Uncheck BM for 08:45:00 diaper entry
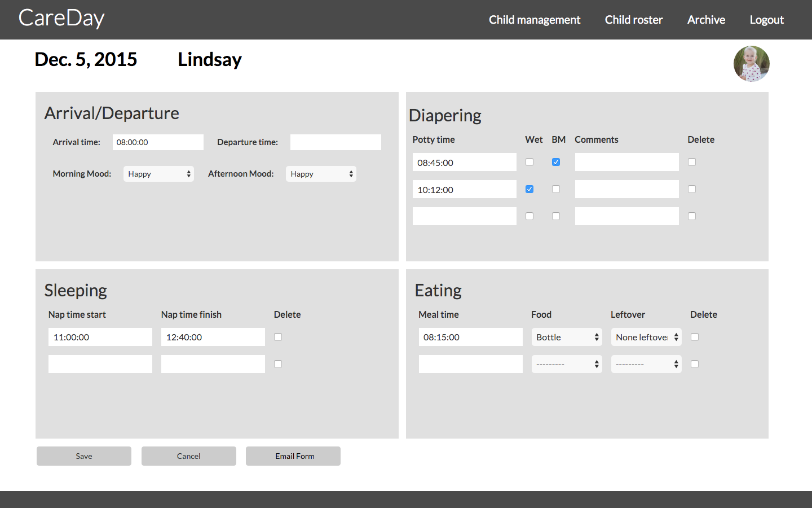 (556, 162)
